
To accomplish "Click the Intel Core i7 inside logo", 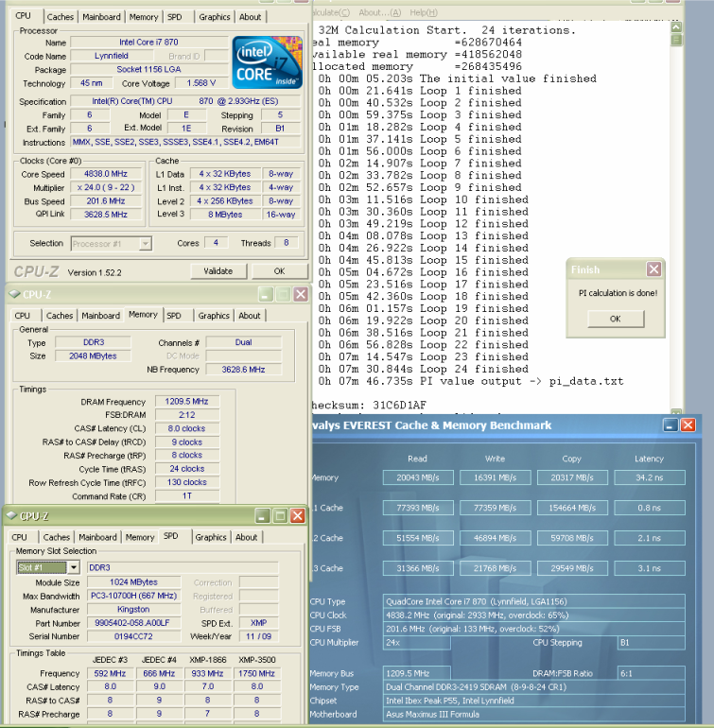I will coord(267,62).
